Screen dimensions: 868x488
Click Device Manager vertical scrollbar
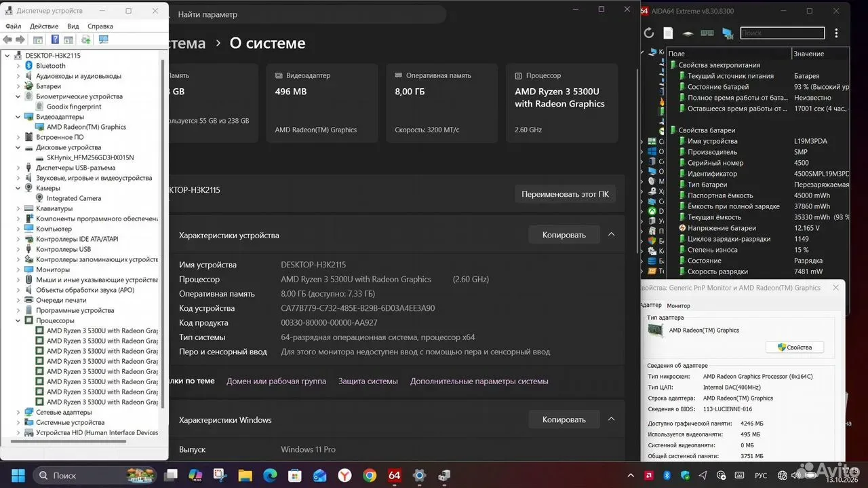click(162, 234)
